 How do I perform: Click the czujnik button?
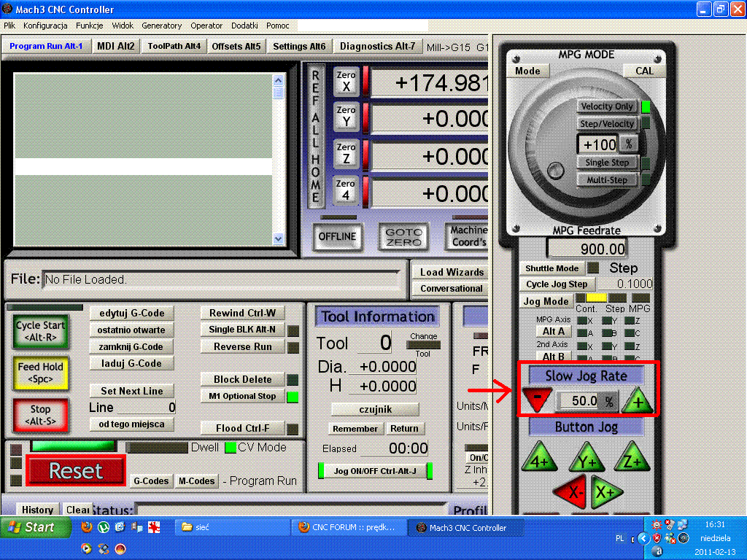coord(376,410)
